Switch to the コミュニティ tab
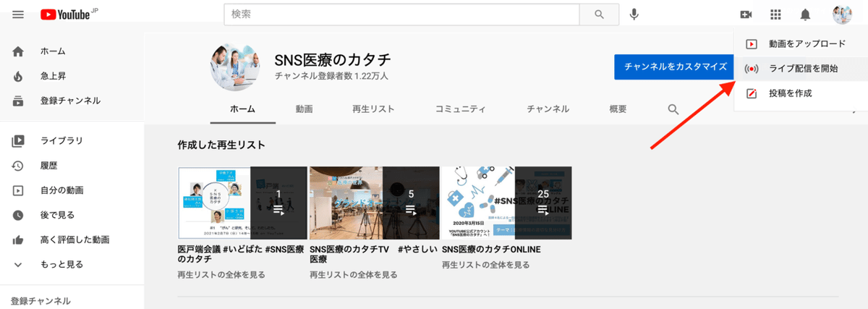Image resolution: width=868 pixels, height=309 pixels. coord(460,109)
